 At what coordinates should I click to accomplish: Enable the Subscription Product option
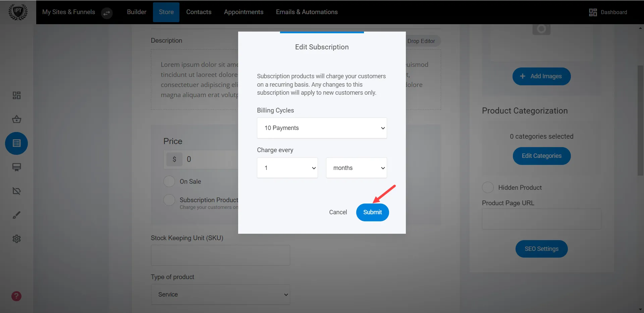(x=169, y=200)
